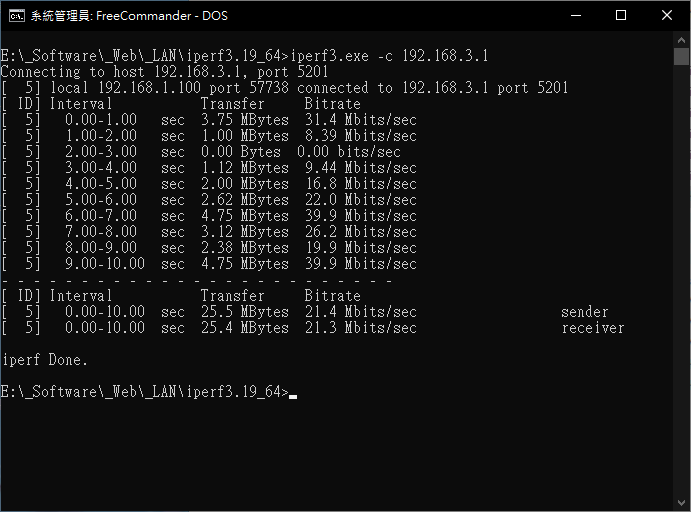The height and width of the screenshot is (512, 691).
Task: Click the 3.75 MBytes transfer value
Action: [x=245, y=120]
